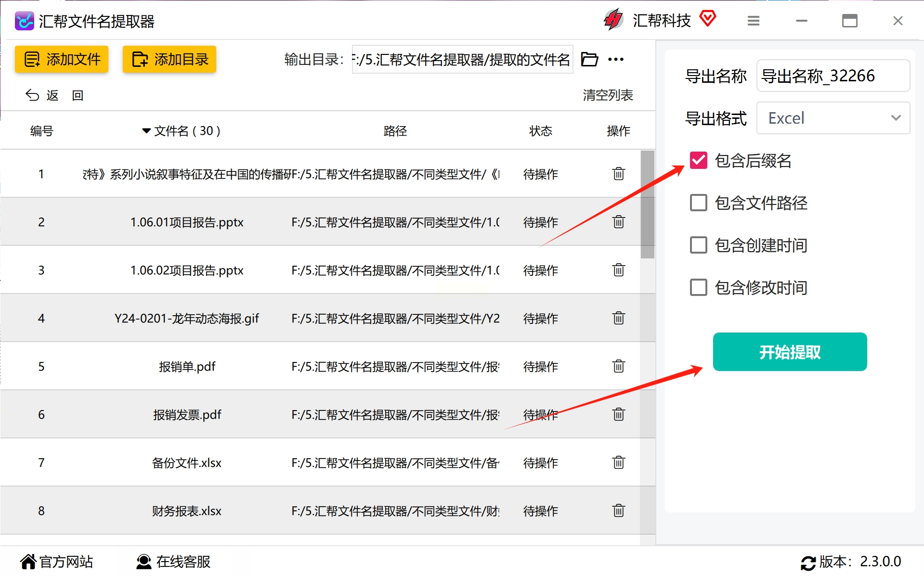Delete the 1.06.02项目报告.pptx row
Viewport: 924px width, 577px height.
pyautogui.click(x=619, y=269)
